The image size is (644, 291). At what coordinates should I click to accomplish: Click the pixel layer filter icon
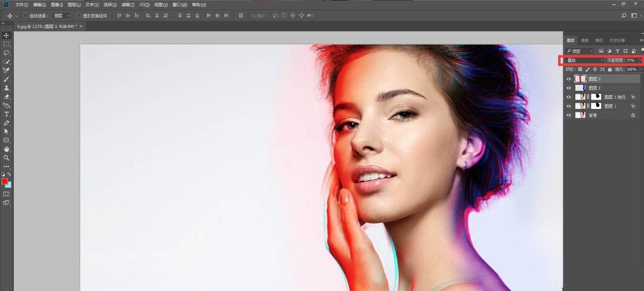pos(601,51)
